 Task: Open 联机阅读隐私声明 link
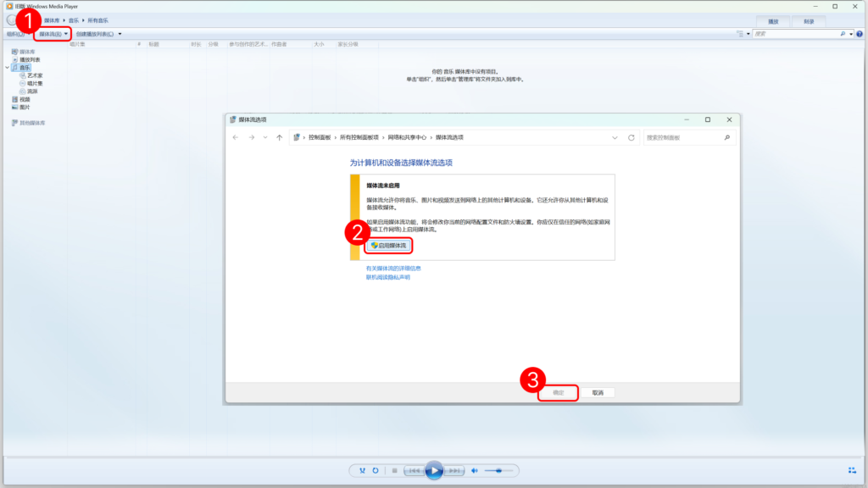tap(388, 277)
